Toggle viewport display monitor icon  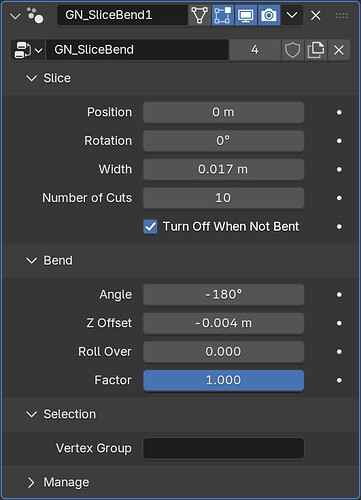click(x=246, y=15)
